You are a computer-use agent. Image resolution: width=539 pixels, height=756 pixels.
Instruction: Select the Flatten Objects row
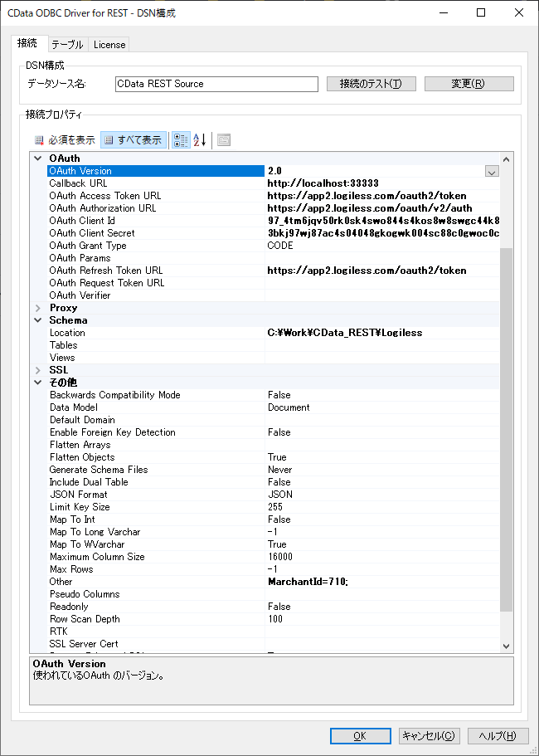point(274,457)
